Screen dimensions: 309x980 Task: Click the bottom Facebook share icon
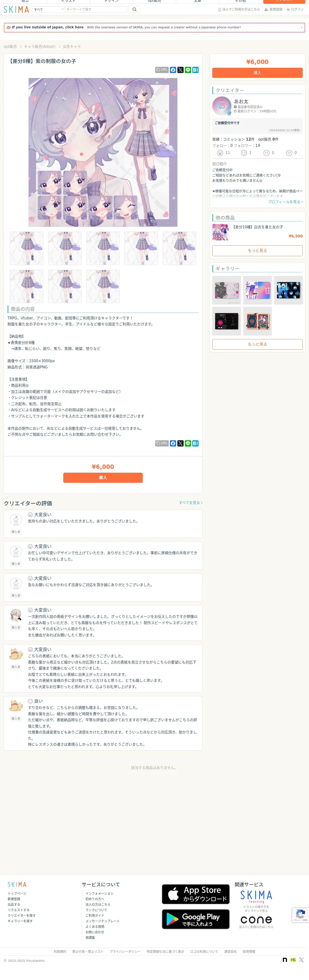(173, 444)
